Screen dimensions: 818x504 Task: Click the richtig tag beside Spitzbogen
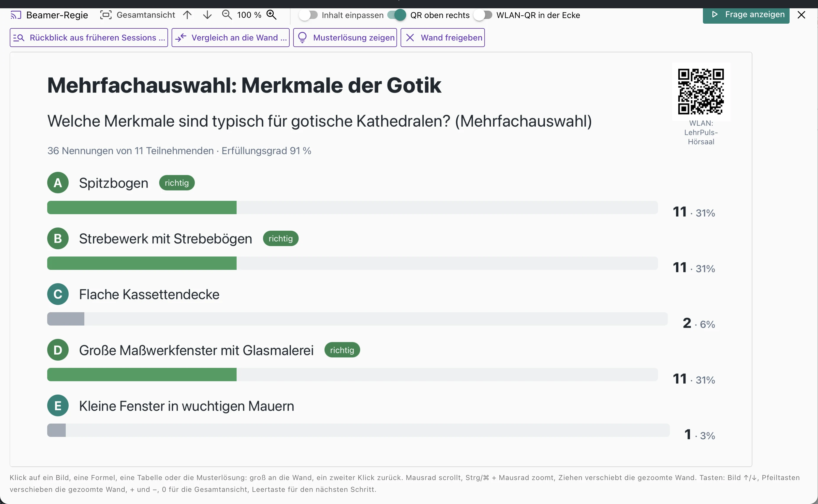pos(177,183)
